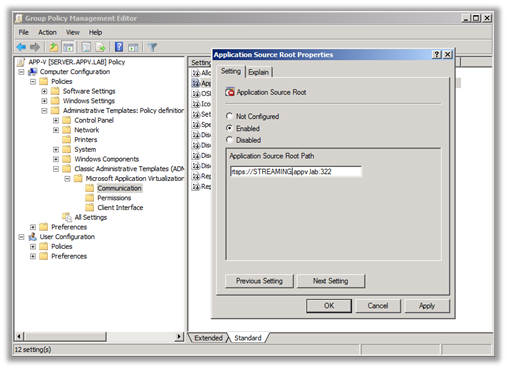Confirm with the OK button
507x369 pixels.
point(329,306)
